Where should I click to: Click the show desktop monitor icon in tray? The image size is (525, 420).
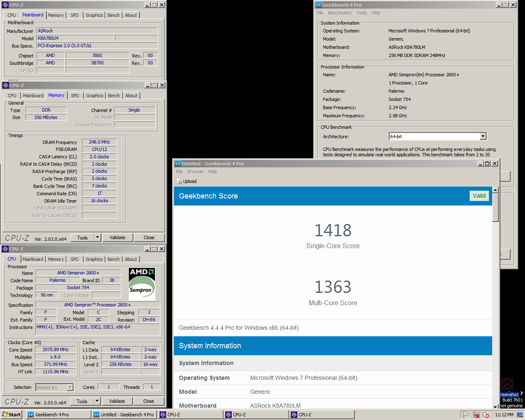[x=520, y=415]
